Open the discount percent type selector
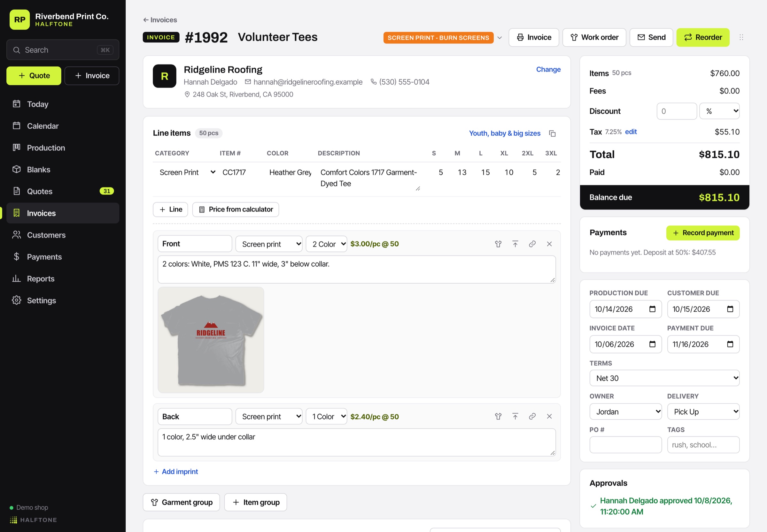767x532 pixels. pos(719,111)
